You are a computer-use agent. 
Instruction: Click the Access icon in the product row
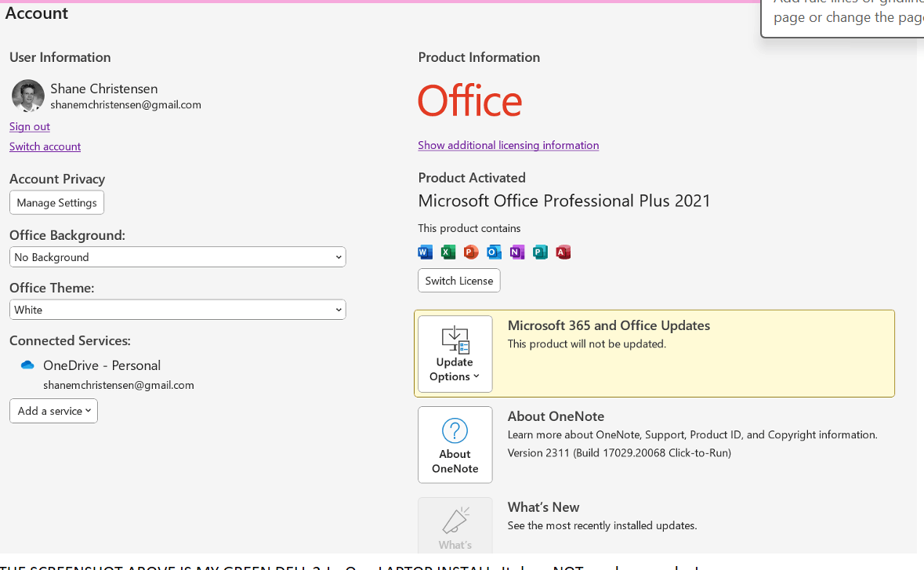coord(563,252)
